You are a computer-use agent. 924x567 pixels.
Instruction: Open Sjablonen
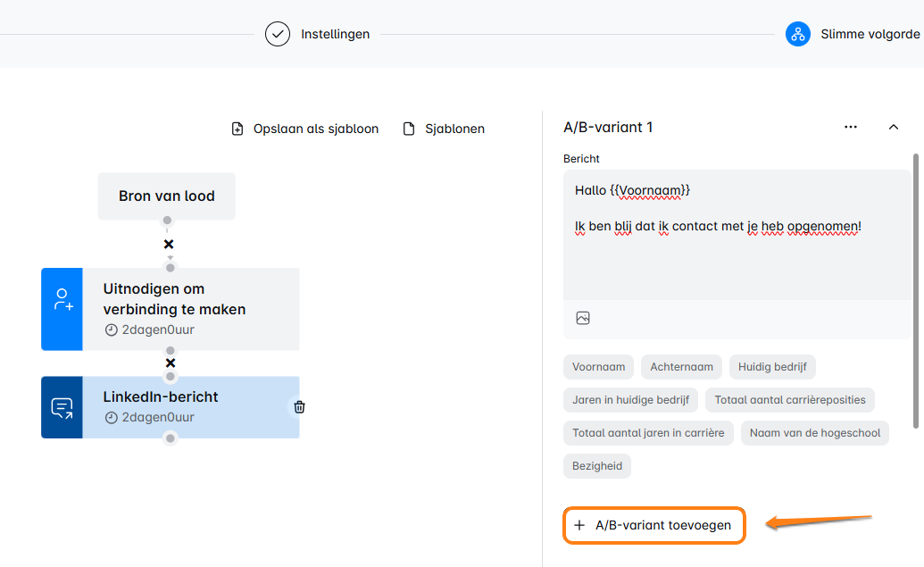[444, 129]
